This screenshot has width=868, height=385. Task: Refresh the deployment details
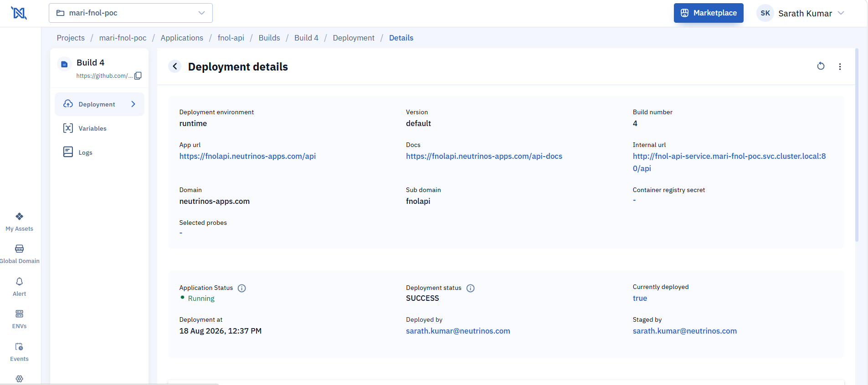[x=821, y=66]
